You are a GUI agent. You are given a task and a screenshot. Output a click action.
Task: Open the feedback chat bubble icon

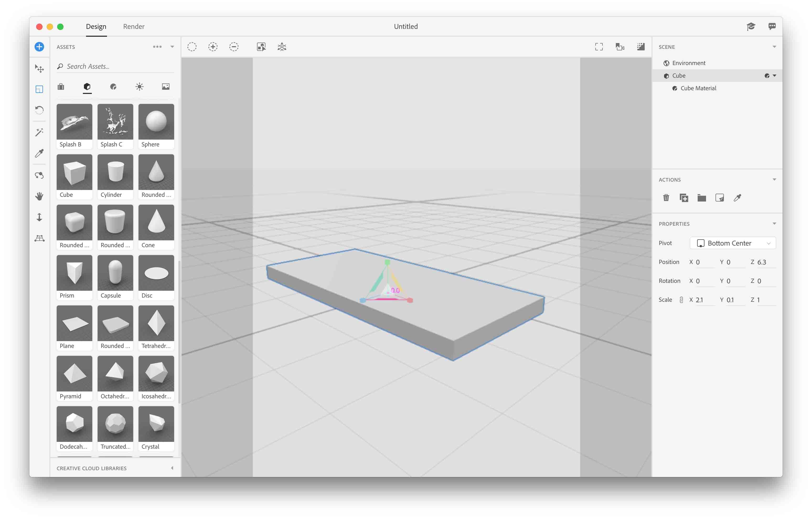click(772, 26)
